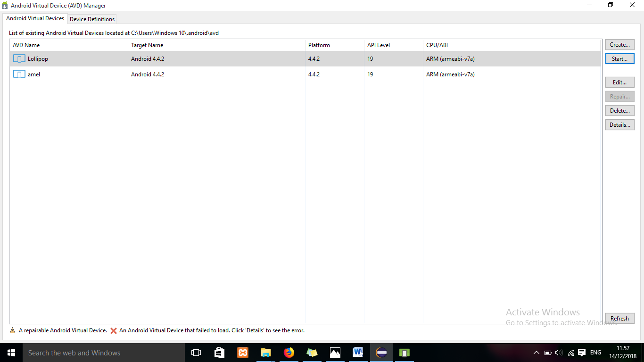Click the red X failed-to-load legend icon
644x362 pixels.
pyautogui.click(x=114, y=330)
